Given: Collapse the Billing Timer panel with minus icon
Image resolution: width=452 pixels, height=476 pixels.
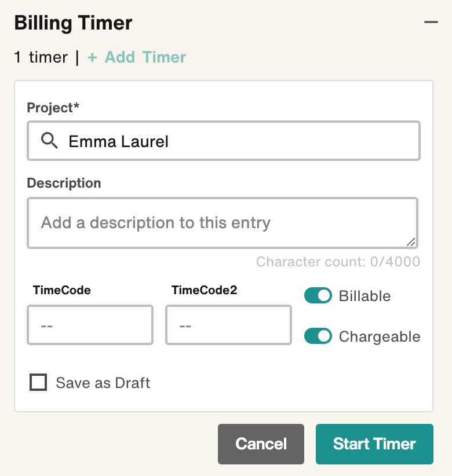Looking at the screenshot, I should (x=431, y=22).
